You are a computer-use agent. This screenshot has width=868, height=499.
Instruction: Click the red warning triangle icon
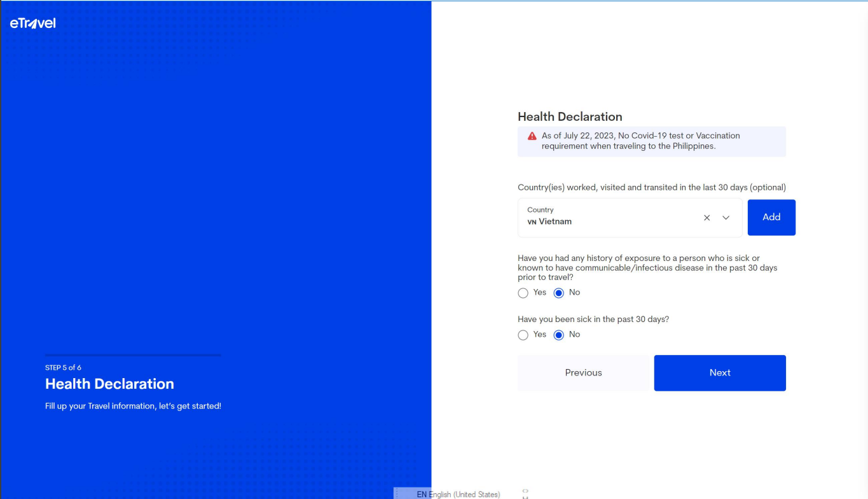click(x=532, y=136)
